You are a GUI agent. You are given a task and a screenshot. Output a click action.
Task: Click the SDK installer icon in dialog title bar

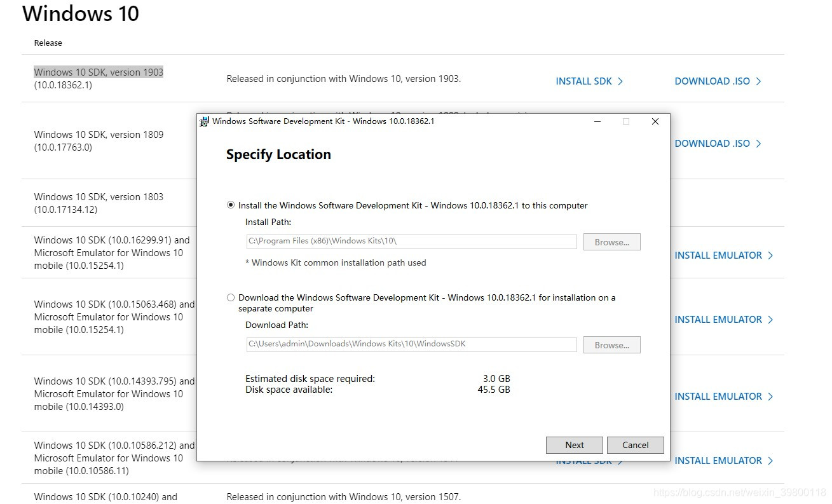(x=204, y=121)
